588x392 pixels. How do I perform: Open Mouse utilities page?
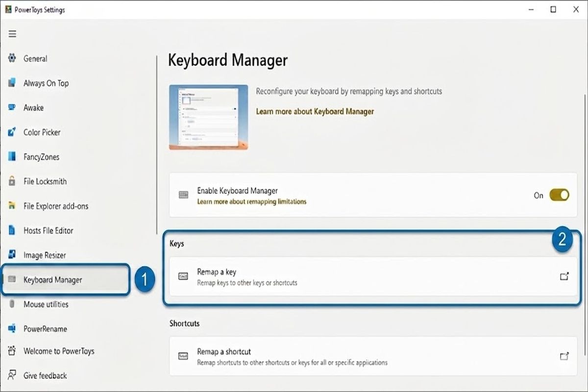(46, 304)
